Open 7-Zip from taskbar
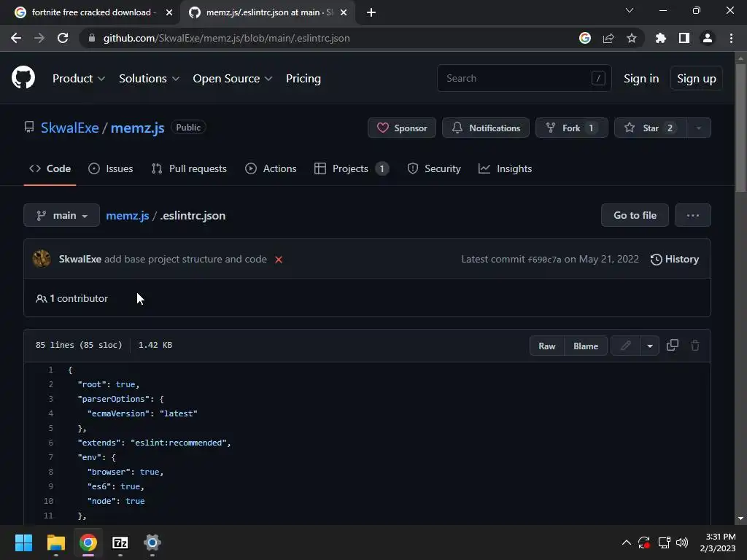Image resolution: width=747 pixels, height=560 pixels. coord(120,542)
